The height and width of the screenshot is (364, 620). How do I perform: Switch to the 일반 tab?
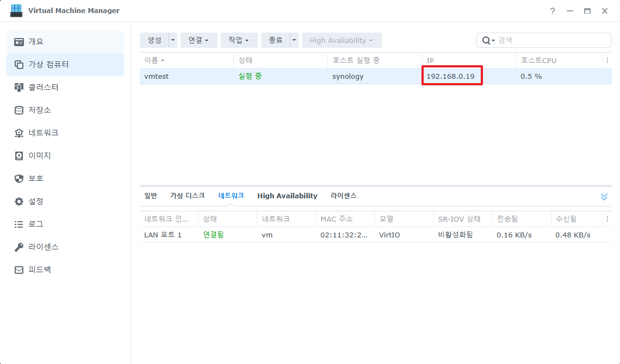coord(151,196)
